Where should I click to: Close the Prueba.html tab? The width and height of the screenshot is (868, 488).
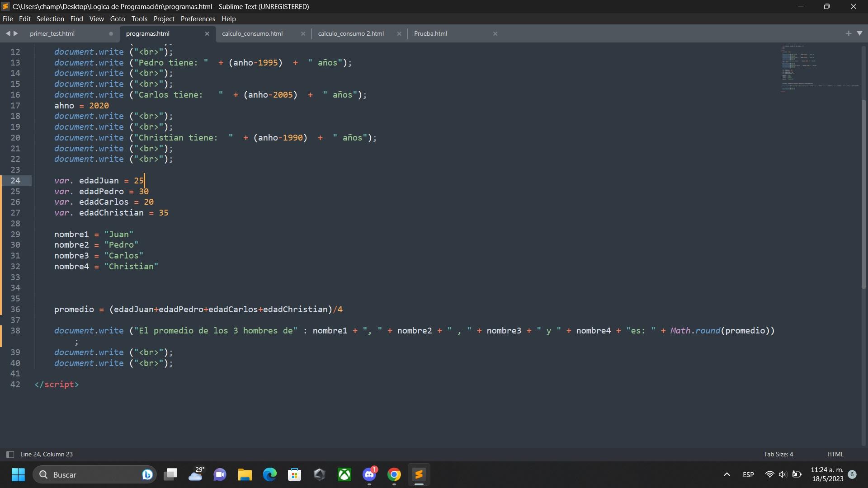pyautogui.click(x=495, y=33)
